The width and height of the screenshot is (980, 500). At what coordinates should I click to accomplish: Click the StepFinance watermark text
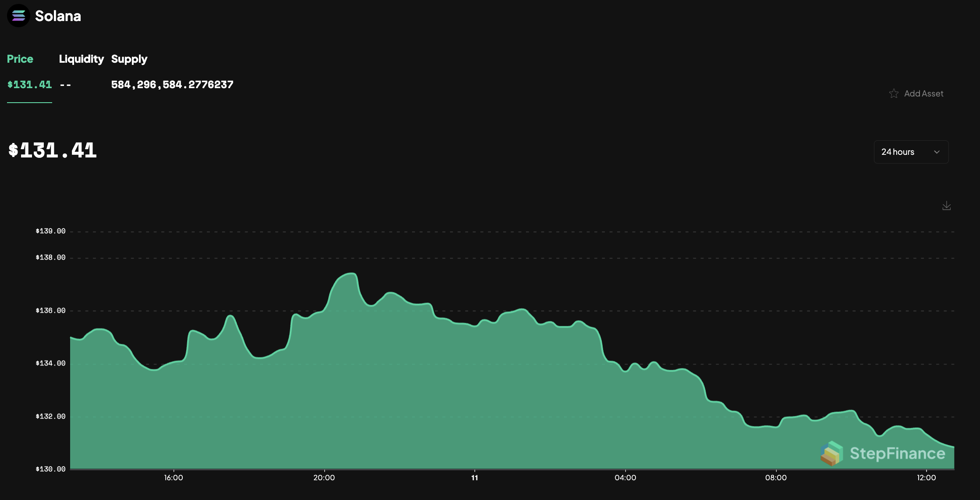pyautogui.click(x=897, y=454)
